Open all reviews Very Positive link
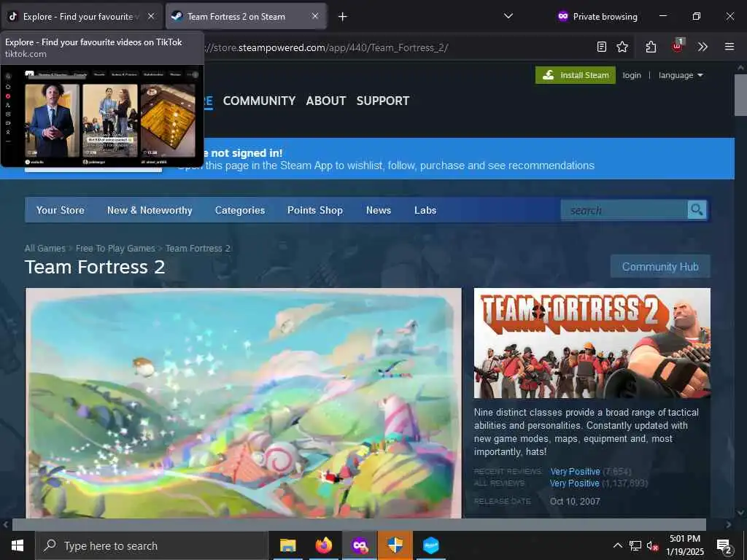The height and width of the screenshot is (560, 747). point(575,483)
